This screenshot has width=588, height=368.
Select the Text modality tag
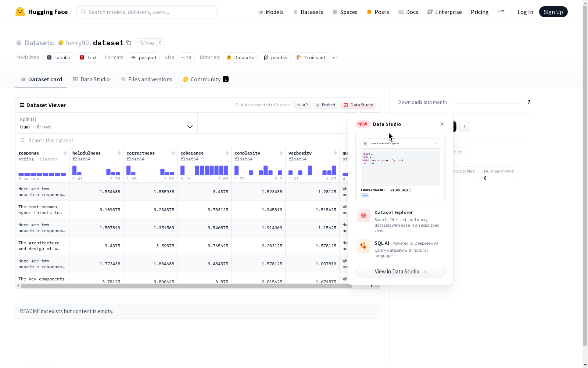[88, 57]
